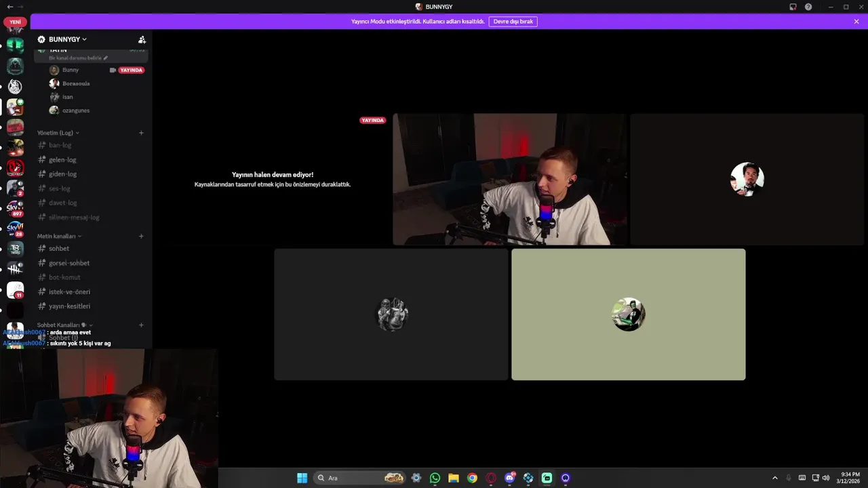Image resolution: width=868 pixels, height=488 pixels.
Task: Click the taskbar 'Ara' search box
Action: pos(361,478)
